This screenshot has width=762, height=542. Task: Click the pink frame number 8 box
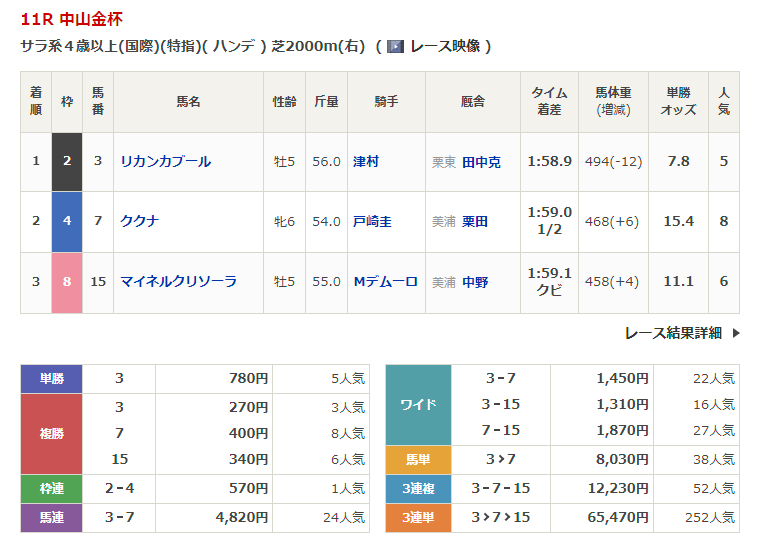[67, 281]
